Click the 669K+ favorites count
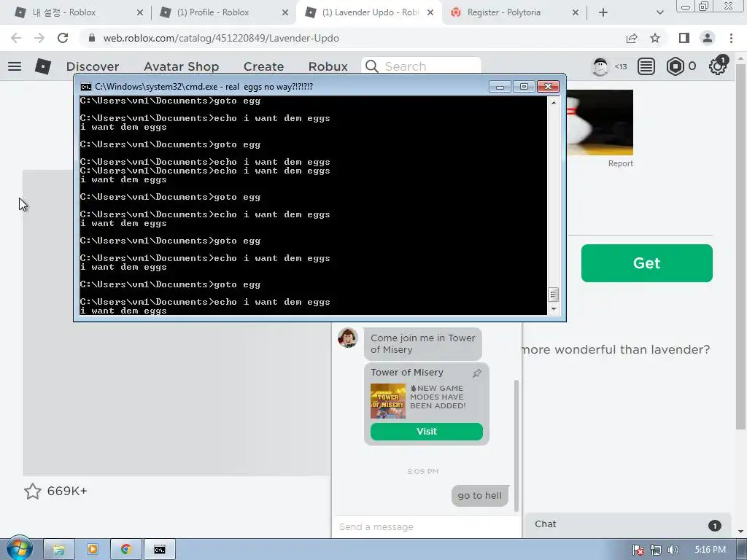This screenshot has height=560, width=747. [x=66, y=491]
